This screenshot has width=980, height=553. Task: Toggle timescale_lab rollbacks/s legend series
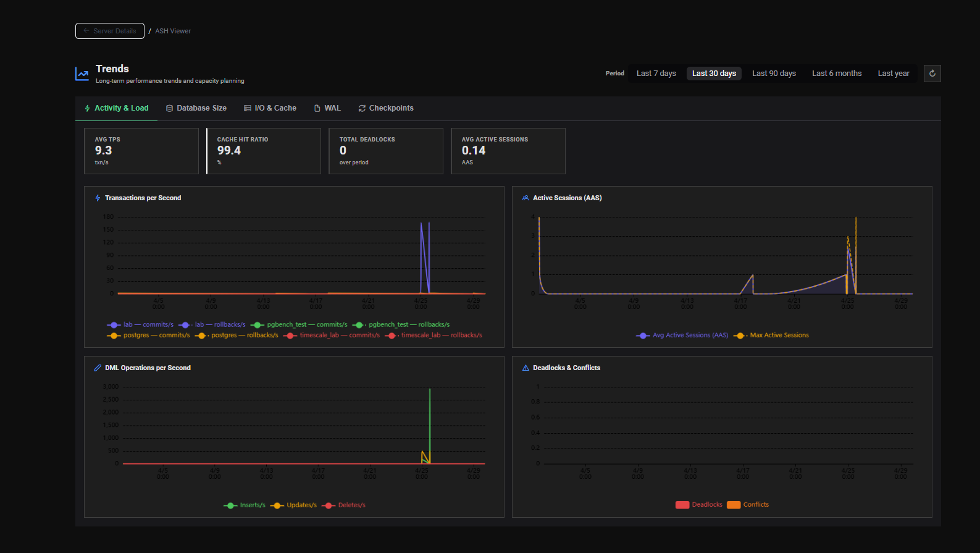(x=433, y=336)
